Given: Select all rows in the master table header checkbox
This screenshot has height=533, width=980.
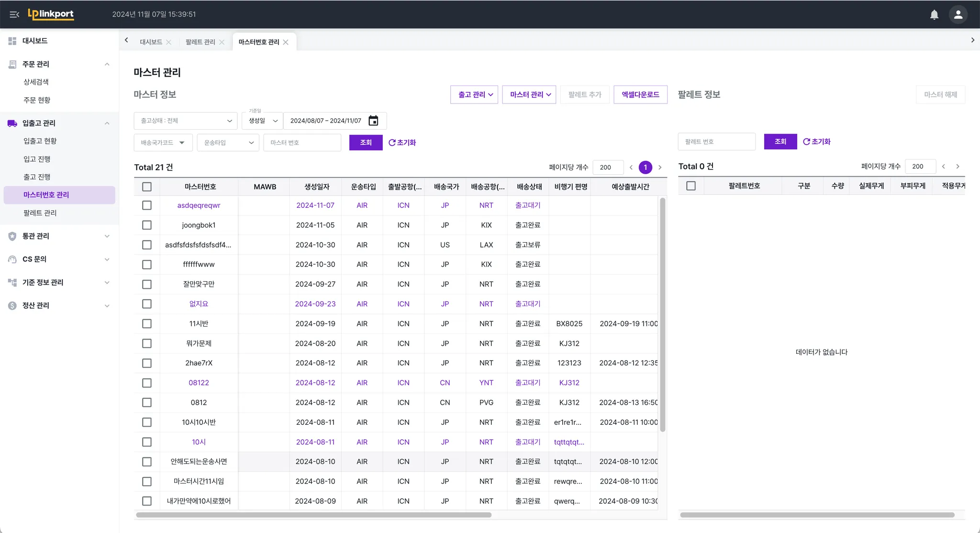Looking at the screenshot, I should tap(147, 187).
